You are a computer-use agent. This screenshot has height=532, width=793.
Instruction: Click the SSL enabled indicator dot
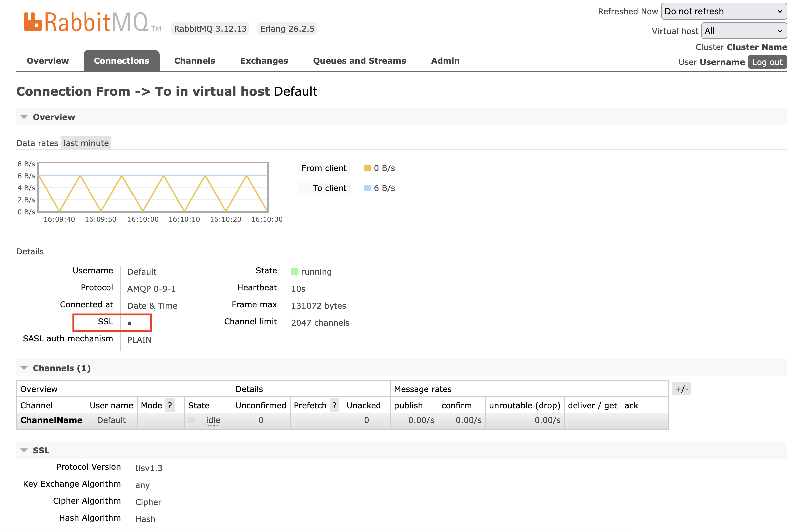click(x=129, y=323)
